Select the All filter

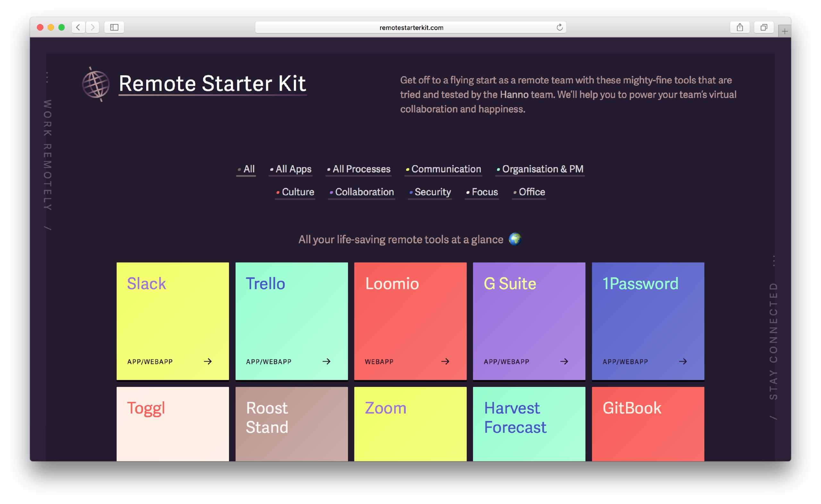246,169
